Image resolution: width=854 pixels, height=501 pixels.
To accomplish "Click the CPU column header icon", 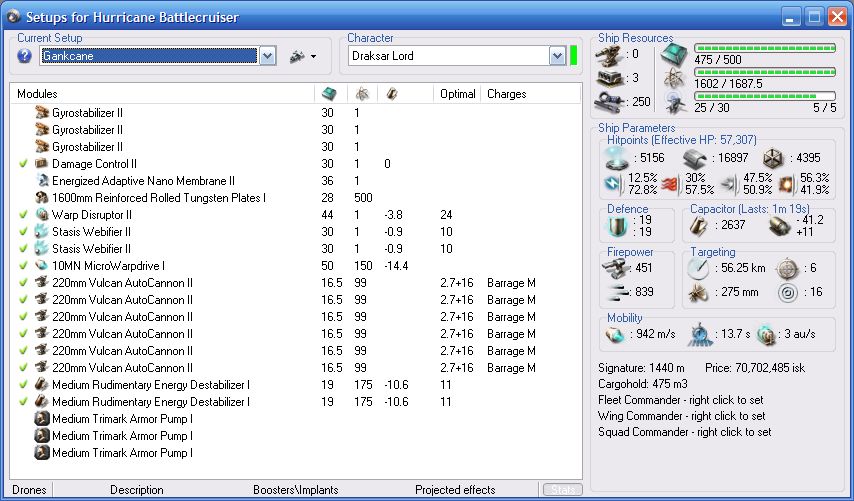I will (329, 94).
